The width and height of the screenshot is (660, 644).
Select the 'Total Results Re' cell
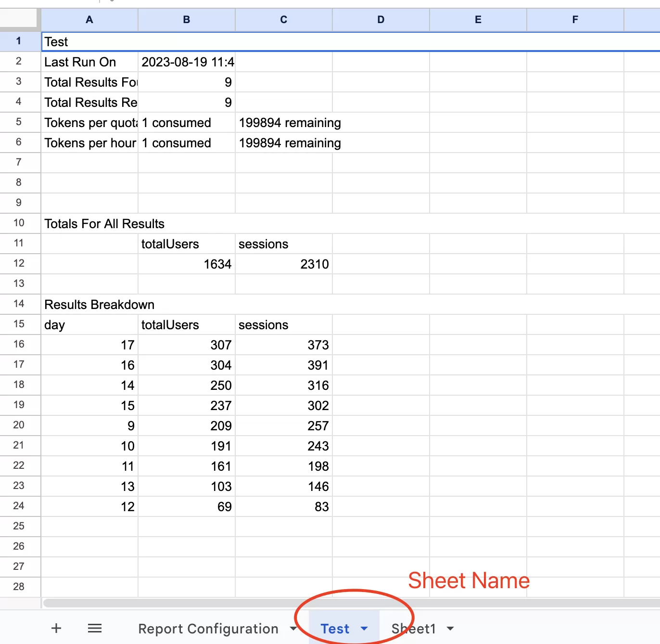tap(89, 103)
